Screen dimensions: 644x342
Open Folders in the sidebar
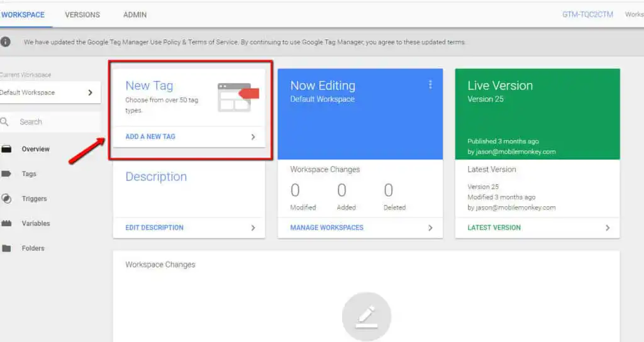33,248
